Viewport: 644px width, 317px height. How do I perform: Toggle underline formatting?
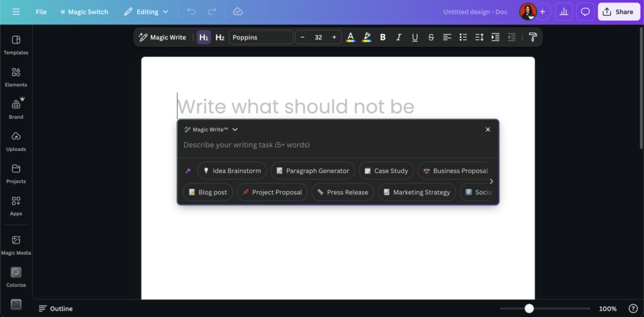(x=415, y=37)
